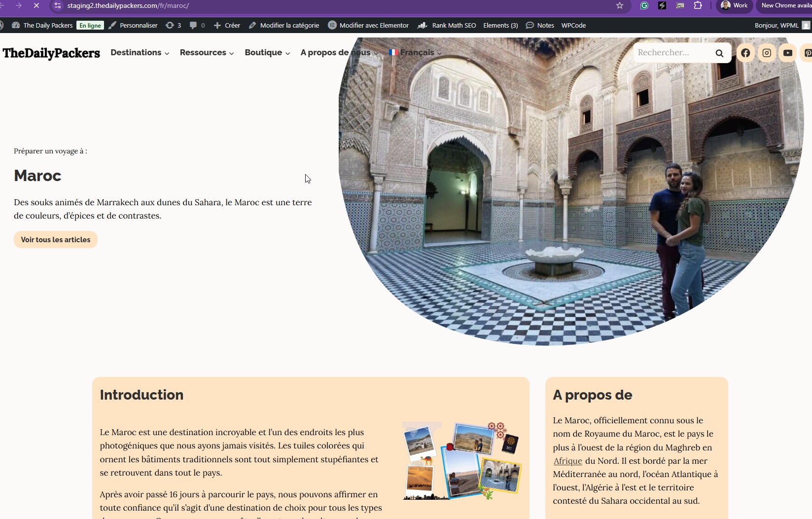Open the Instagram social icon
Image resolution: width=812 pixels, height=519 pixels.
[x=767, y=53]
